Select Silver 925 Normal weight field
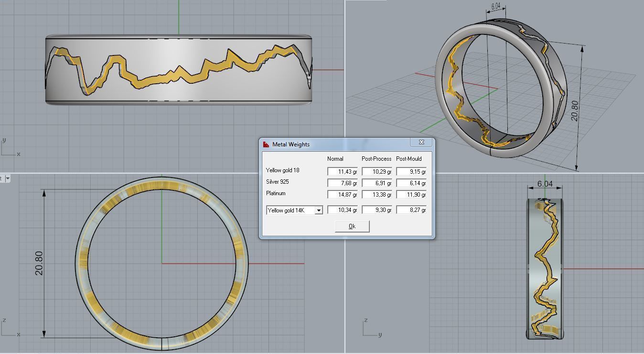The image size is (644, 354). coord(342,183)
